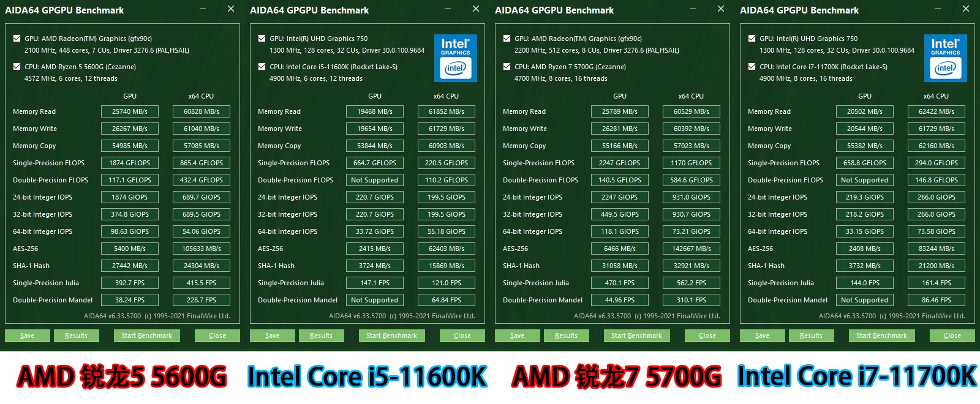Select GPU SHA-1 Hash value 27442 MB/s
Screen dimensions: 980x404
pyautogui.click(x=130, y=266)
